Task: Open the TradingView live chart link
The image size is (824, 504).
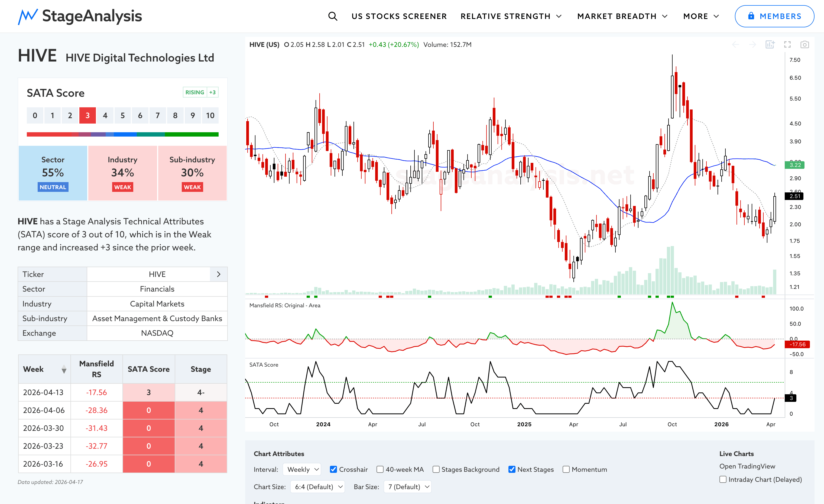Action: pos(747,466)
